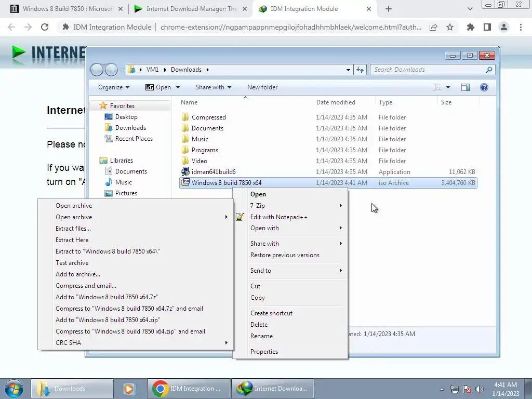Close the IDM Integration Module tab
Image resolution: width=532 pixels, height=399 pixels.
(369, 9)
